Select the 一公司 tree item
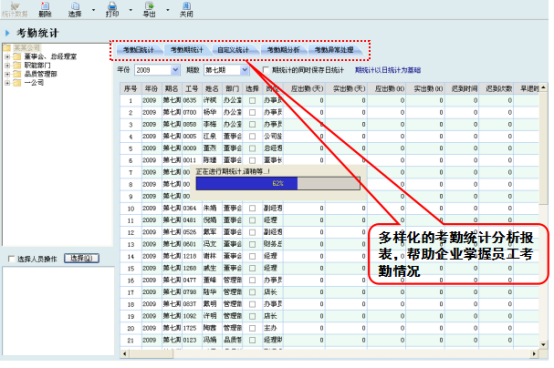 (x=34, y=83)
